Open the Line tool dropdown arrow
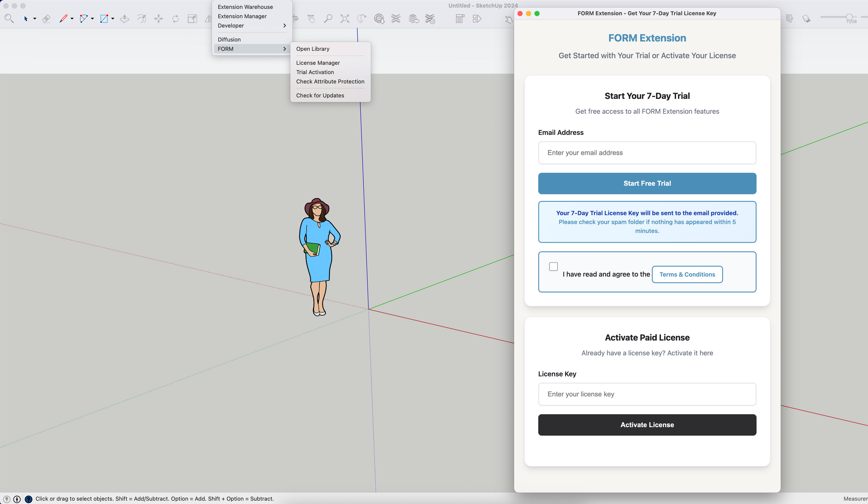 coord(72,19)
